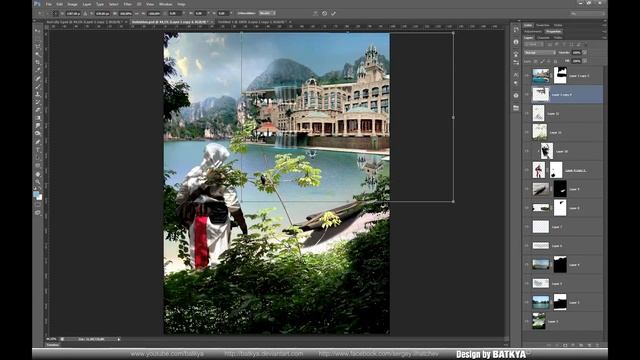
Task: Hide the Layer 1 copy 5 layer
Action: coord(527,76)
